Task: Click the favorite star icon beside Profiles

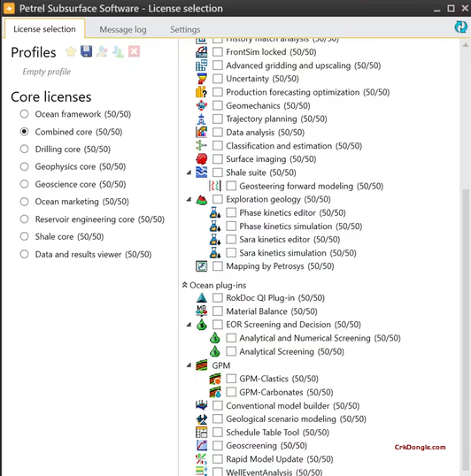Action: tap(71, 51)
